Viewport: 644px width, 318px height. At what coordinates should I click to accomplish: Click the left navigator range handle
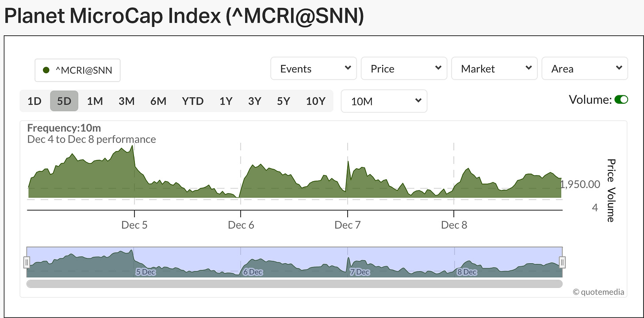(x=27, y=262)
